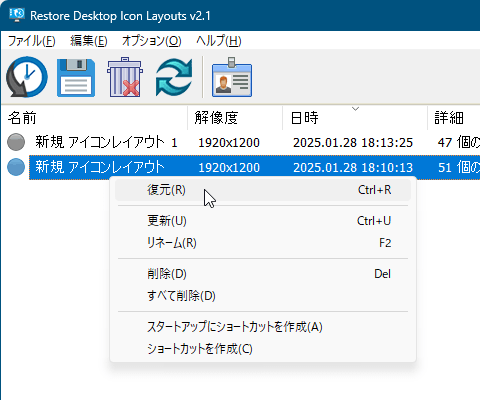Click the ID badge about icon
This screenshot has height=400, width=480.
point(232,77)
